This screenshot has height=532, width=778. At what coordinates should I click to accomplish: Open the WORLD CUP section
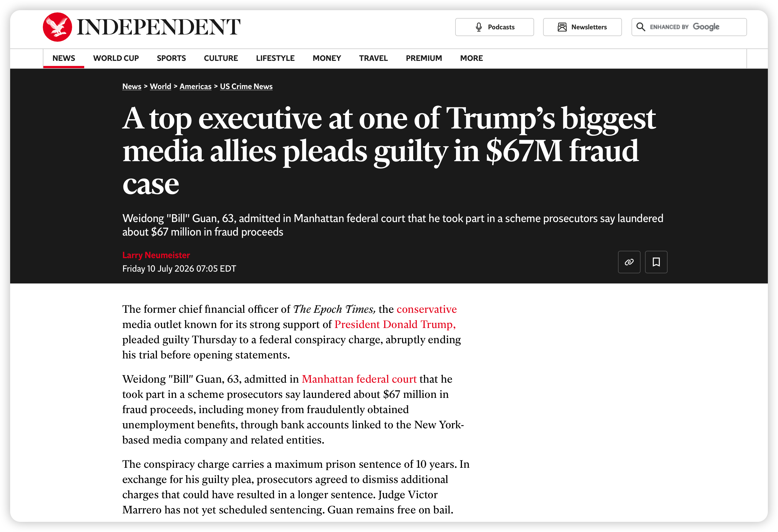click(x=116, y=58)
